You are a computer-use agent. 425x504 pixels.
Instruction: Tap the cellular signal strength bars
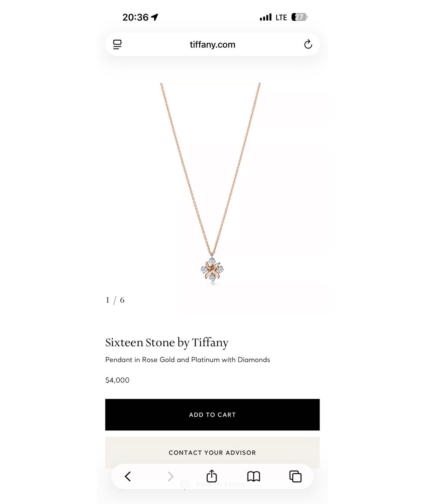pos(266,17)
